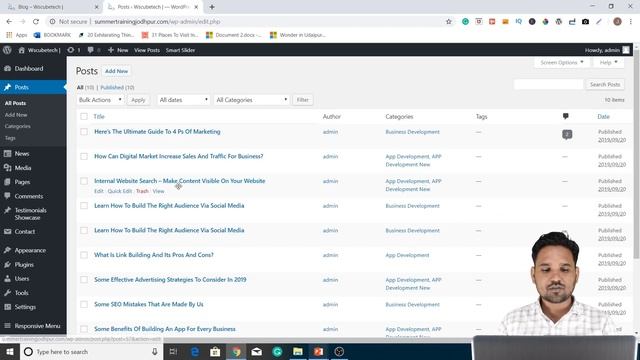The height and width of the screenshot is (360, 640).
Task: Click the Users sidebar icon
Action: pos(7,279)
